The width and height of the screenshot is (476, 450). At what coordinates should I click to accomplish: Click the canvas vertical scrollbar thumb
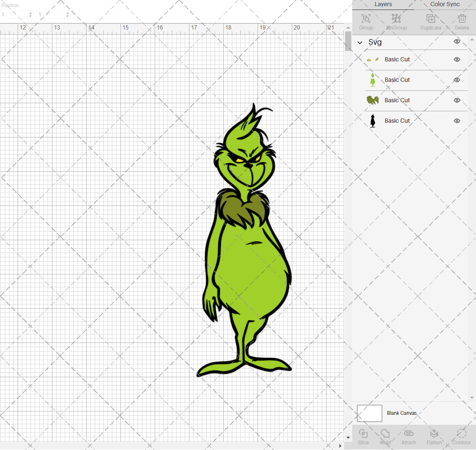[x=348, y=41]
